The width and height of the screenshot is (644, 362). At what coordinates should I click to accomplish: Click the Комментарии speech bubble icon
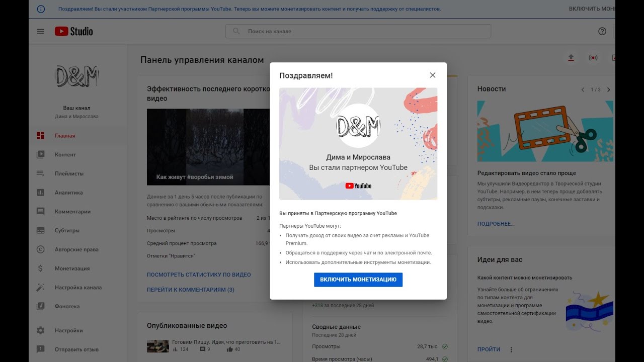point(41,212)
